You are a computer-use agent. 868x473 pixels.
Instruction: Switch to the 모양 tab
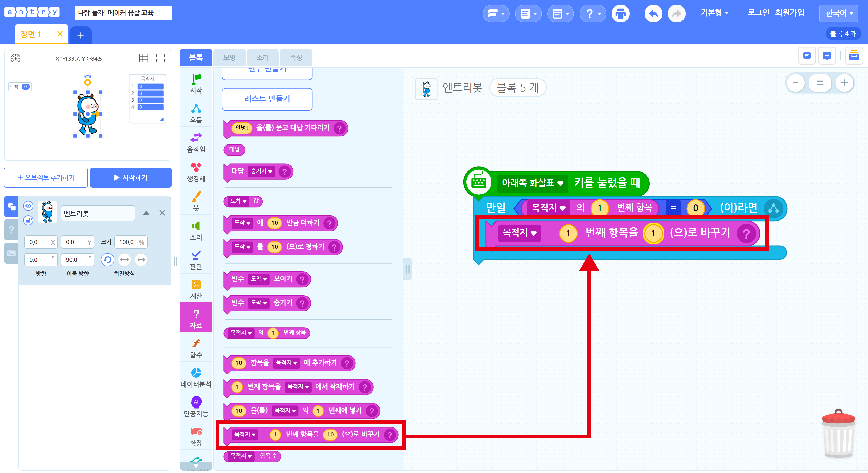(229, 58)
